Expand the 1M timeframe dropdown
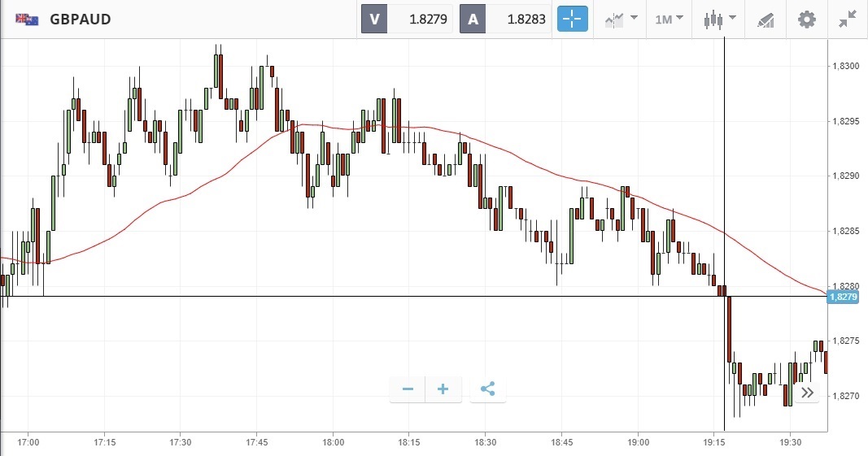This screenshot has height=456, width=868. pos(670,20)
